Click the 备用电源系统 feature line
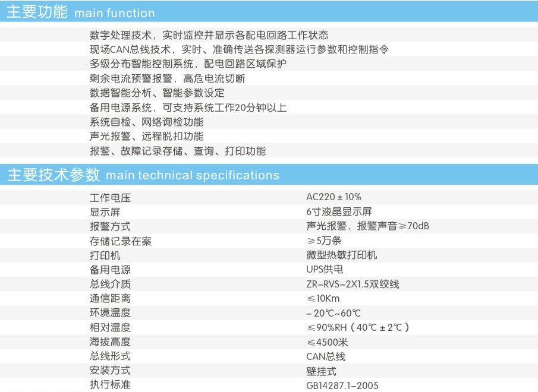Screen dimensions: 538x392 pos(188,108)
